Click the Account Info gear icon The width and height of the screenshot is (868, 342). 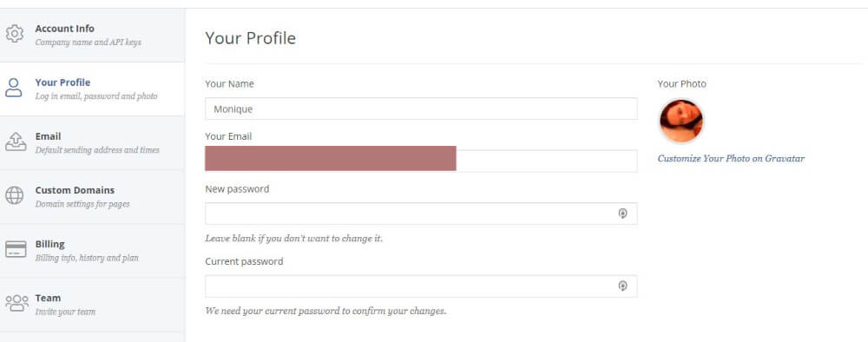(x=15, y=35)
